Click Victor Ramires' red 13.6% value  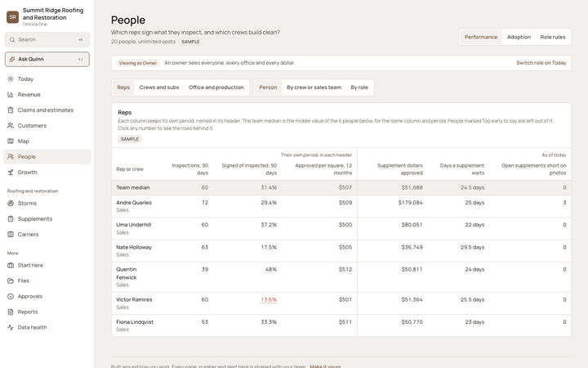(269, 299)
